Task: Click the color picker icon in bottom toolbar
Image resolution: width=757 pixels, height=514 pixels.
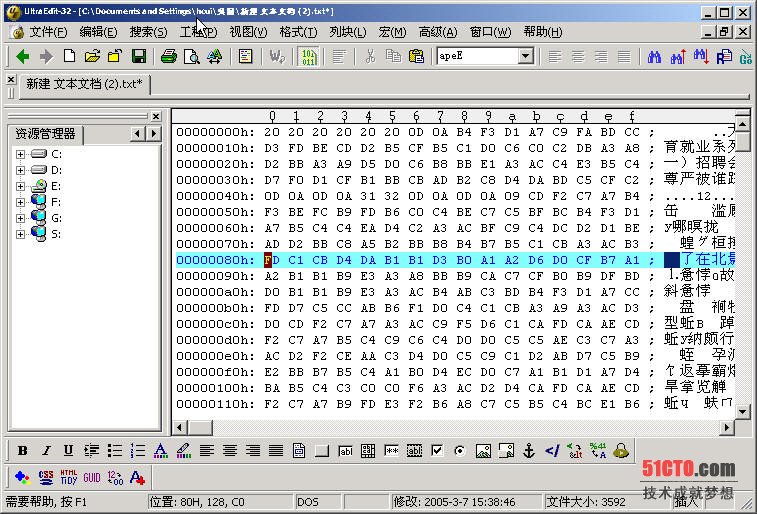Action: pos(22,478)
